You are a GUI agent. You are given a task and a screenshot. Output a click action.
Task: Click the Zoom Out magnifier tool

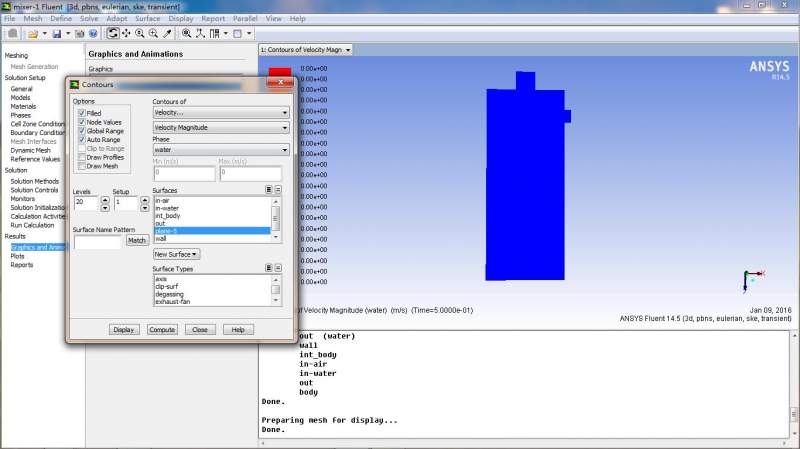click(x=153, y=34)
